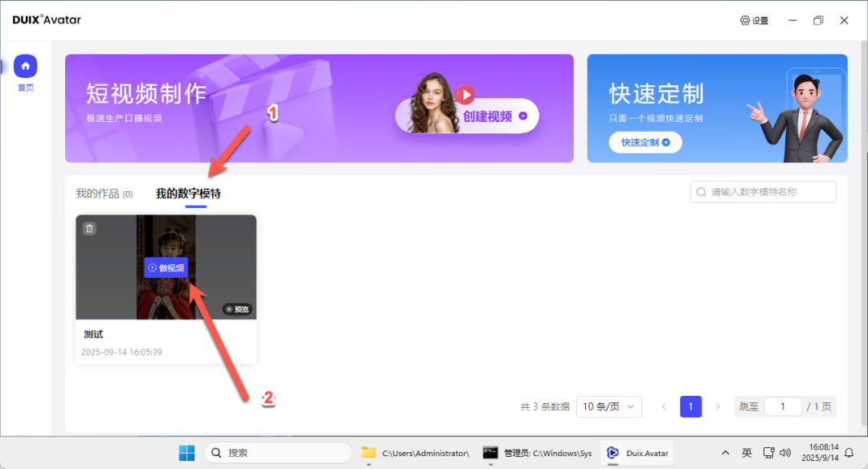Click the page jump number input field
This screenshot has width=868, height=469.
pyautogui.click(x=782, y=406)
